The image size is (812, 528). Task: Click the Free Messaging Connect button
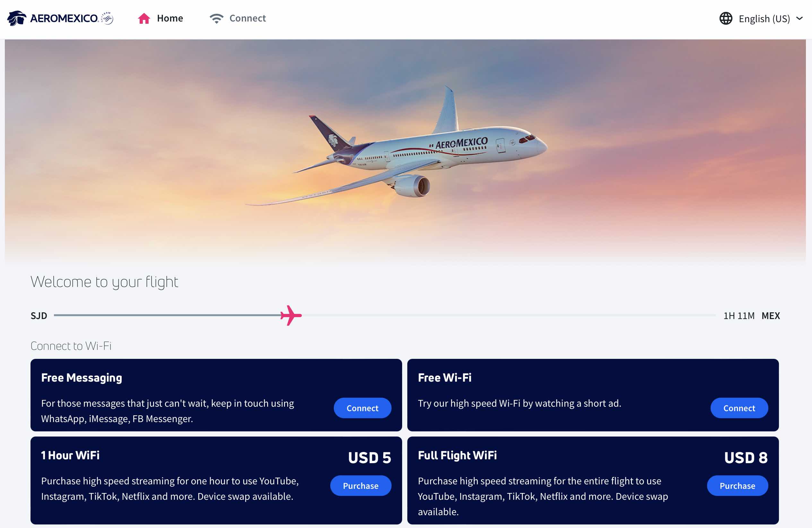point(362,407)
